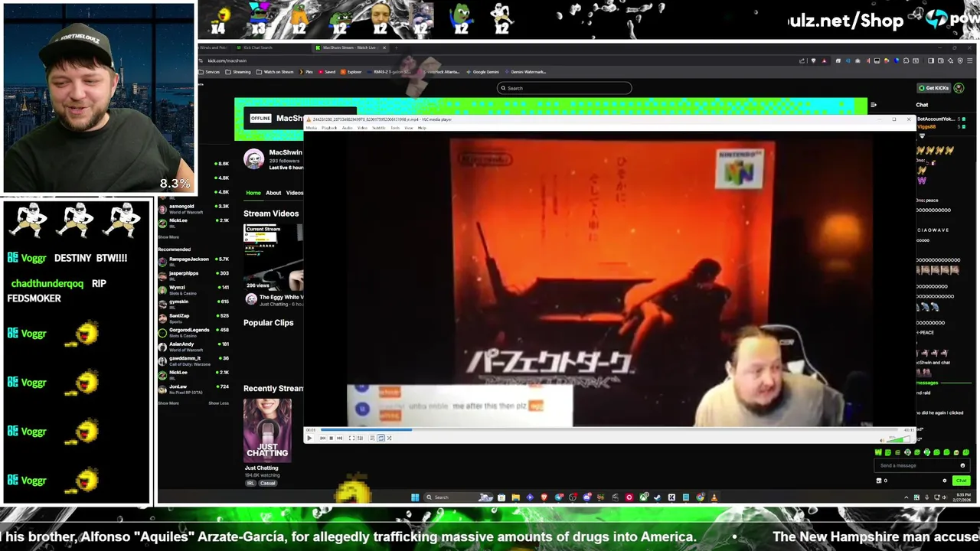
Task: Open browser extensions puzzle icon
Action: coord(906,60)
